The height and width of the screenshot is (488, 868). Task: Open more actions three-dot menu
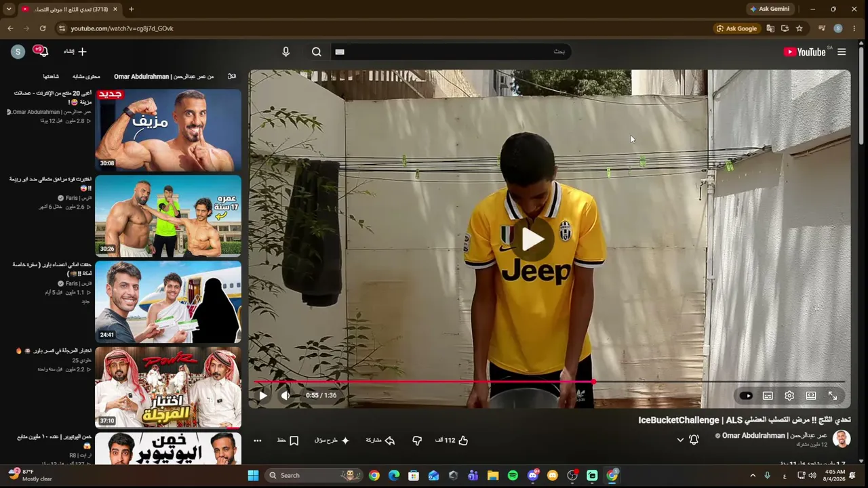(258, 441)
